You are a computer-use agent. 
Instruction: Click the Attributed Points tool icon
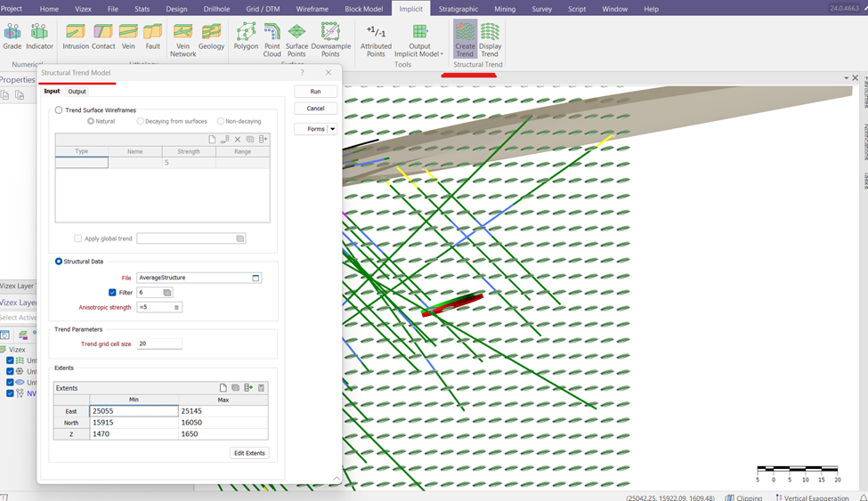(x=376, y=39)
